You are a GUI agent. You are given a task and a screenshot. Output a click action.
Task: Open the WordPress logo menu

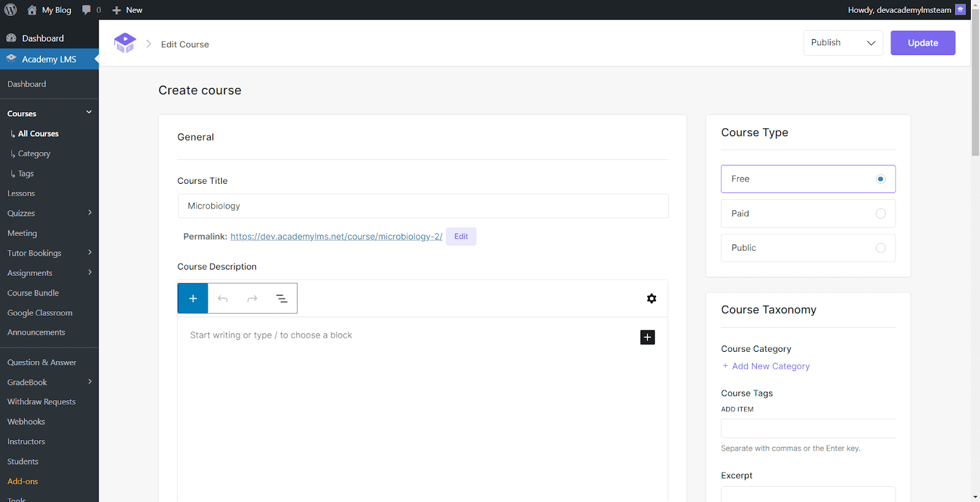(10, 10)
